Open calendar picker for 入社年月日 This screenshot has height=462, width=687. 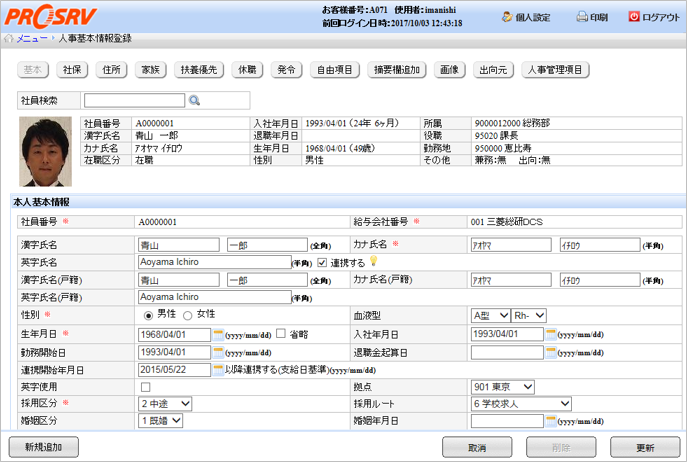click(x=550, y=333)
